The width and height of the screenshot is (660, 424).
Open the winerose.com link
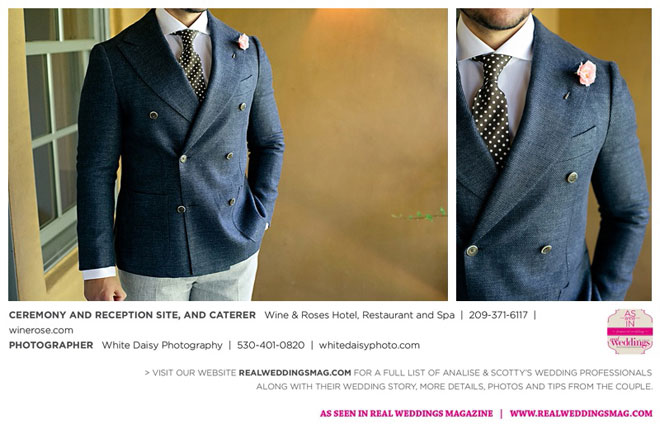41,330
